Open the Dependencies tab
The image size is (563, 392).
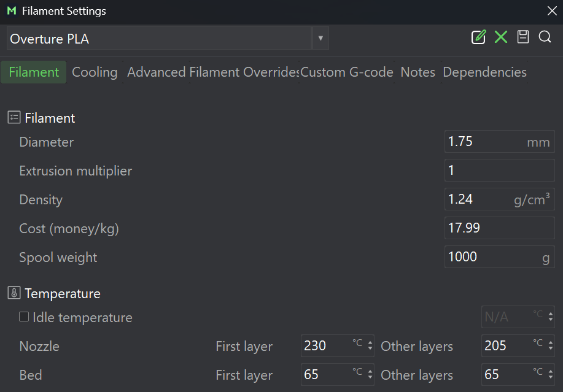tap(485, 72)
